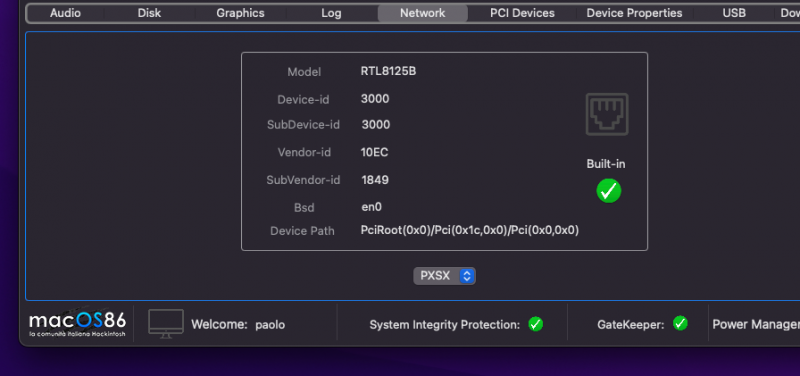Click the macOS86 logo
The image size is (800, 376).
coord(78,323)
